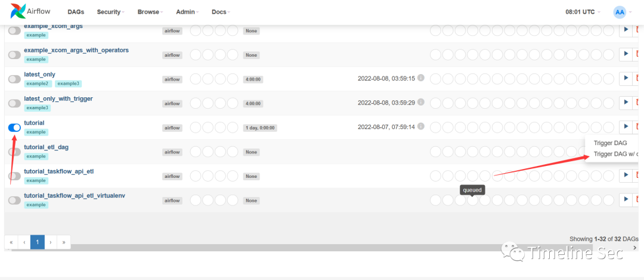The image size is (644, 280).
Task: Go to next page with › button
Action: coord(51,242)
